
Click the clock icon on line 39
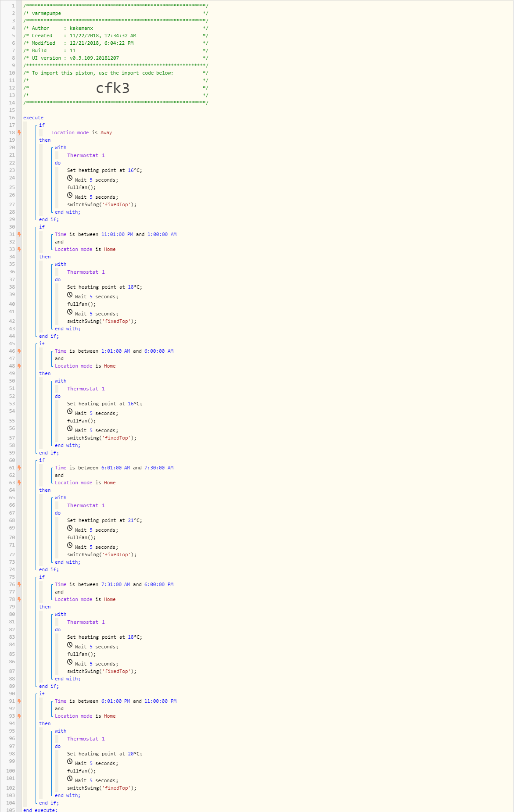point(70,295)
